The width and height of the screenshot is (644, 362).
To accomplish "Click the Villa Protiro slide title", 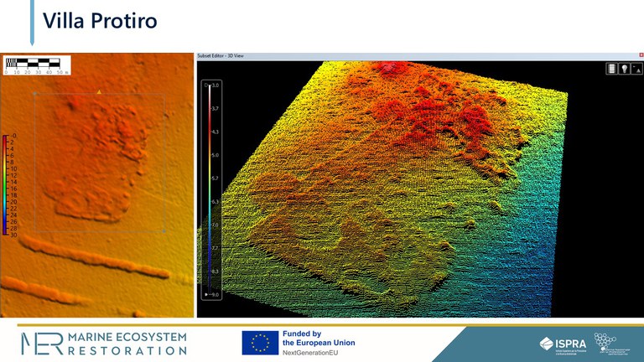I will pyautogui.click(x=100, y=20).
